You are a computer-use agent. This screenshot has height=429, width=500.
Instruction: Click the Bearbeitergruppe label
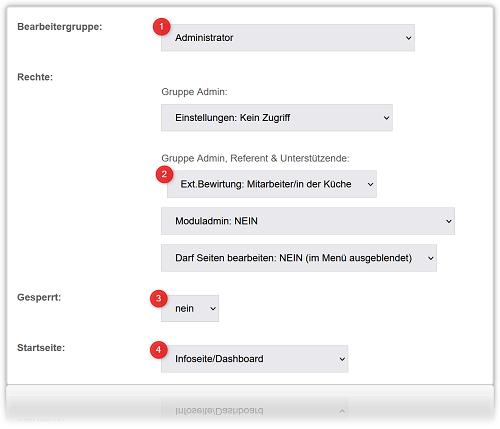(60, 27)
